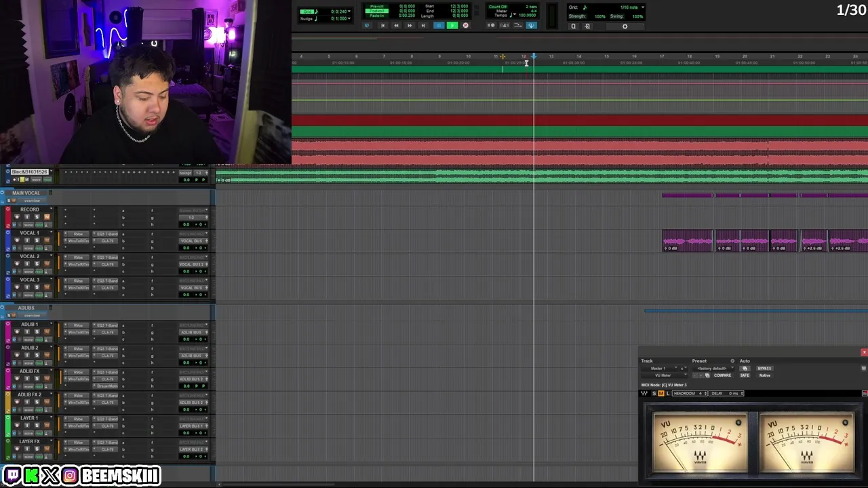The height and width of the screenshot is (488, 868).
Task: Solo the ADLIB 2 track
Action: (37, 355)
